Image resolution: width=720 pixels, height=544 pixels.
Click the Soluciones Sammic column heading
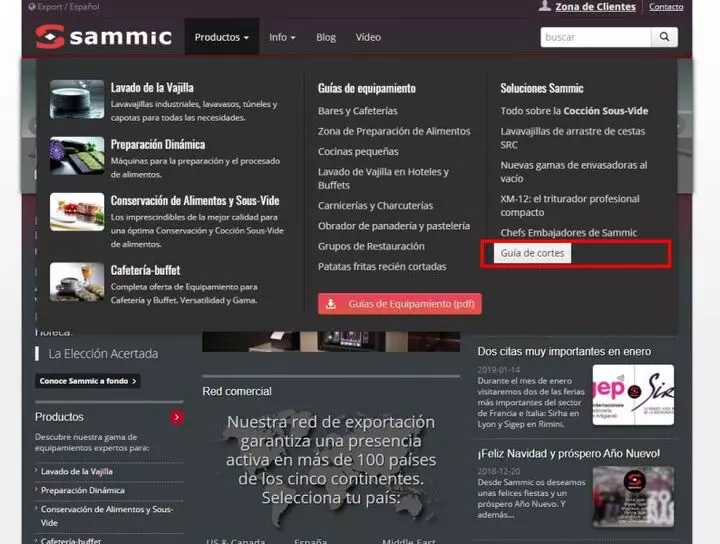pos(542,88)
